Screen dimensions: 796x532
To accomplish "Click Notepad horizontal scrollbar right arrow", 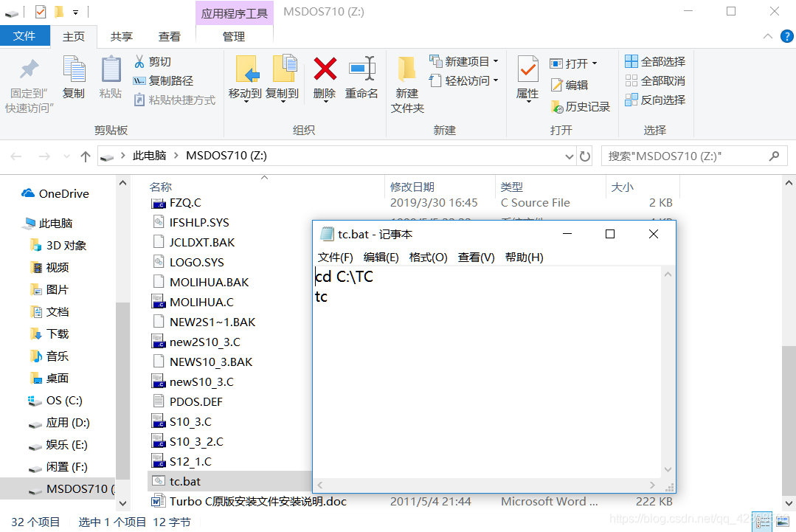I will coord(652,486).
